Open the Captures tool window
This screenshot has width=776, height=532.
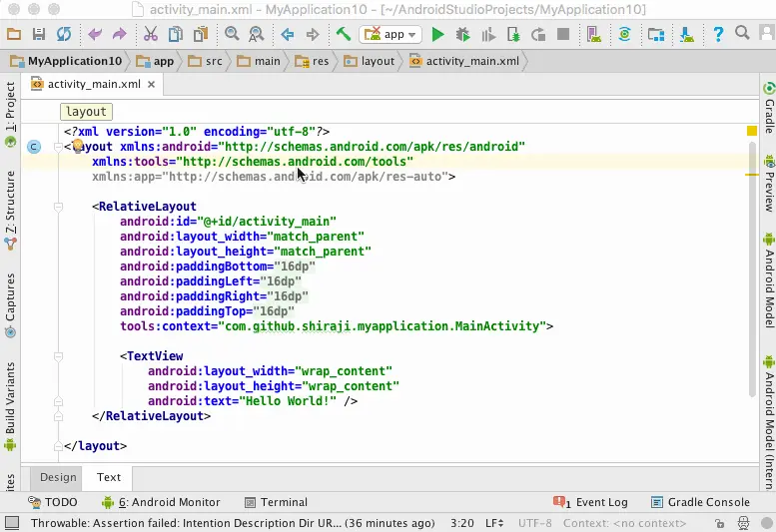(x=10, y=304)
